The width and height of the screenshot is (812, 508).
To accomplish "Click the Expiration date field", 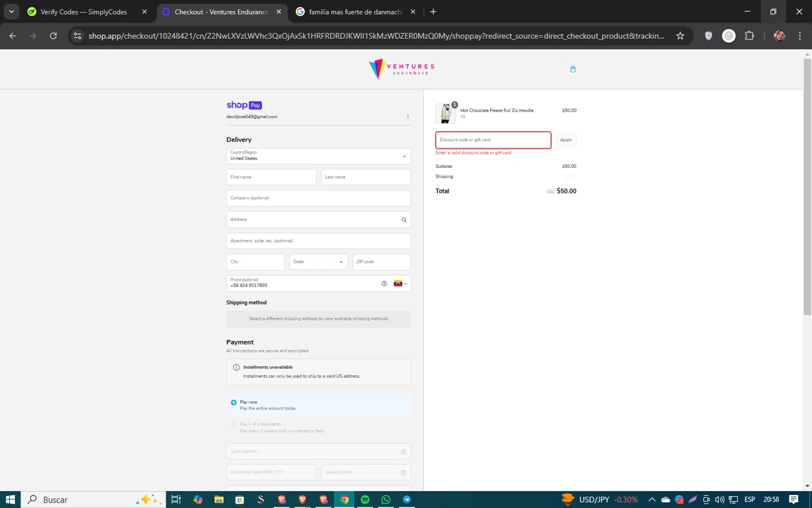I will click(271, 472).
